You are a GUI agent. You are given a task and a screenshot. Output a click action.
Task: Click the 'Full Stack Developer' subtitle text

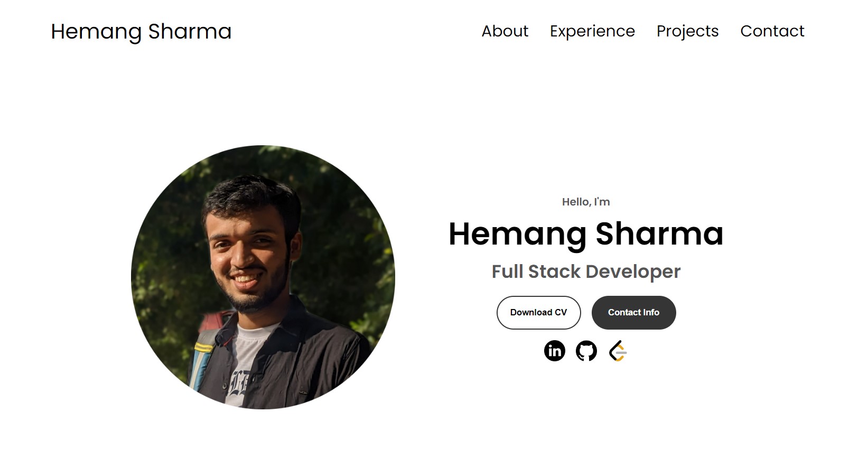tap(586, 272)
